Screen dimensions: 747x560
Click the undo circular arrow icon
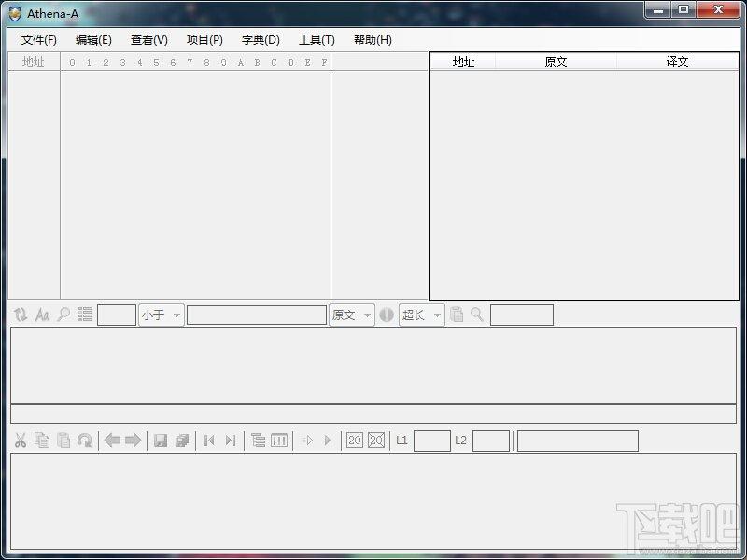85,441
